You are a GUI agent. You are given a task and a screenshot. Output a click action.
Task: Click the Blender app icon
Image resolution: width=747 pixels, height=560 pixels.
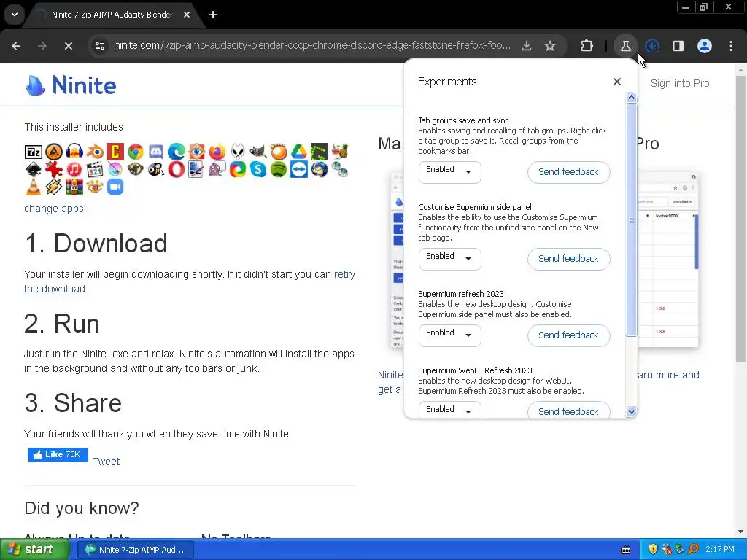click(x=95, y=152)
